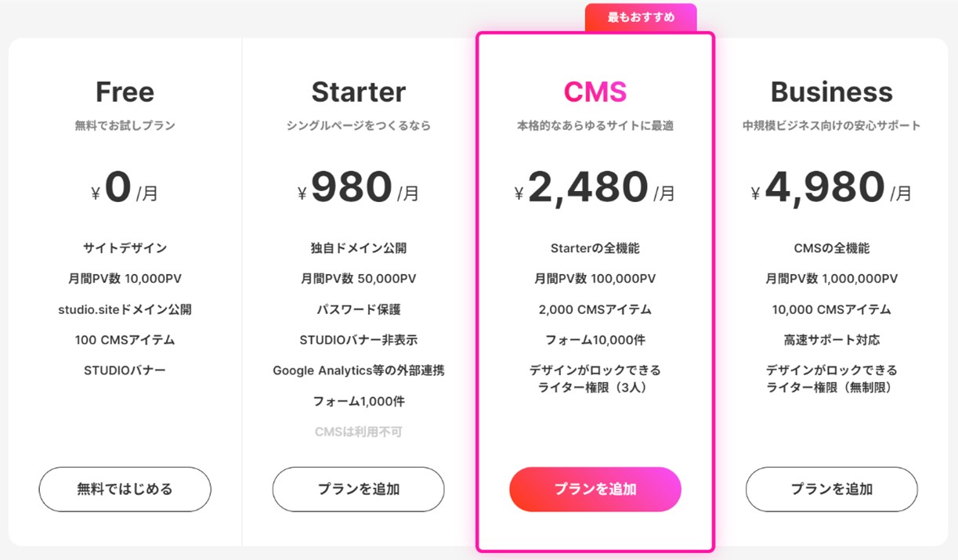Screen dimensions: 958x560
Task: Click 独自ドメイン公開 in Starter plan
Action: point(358,248)
